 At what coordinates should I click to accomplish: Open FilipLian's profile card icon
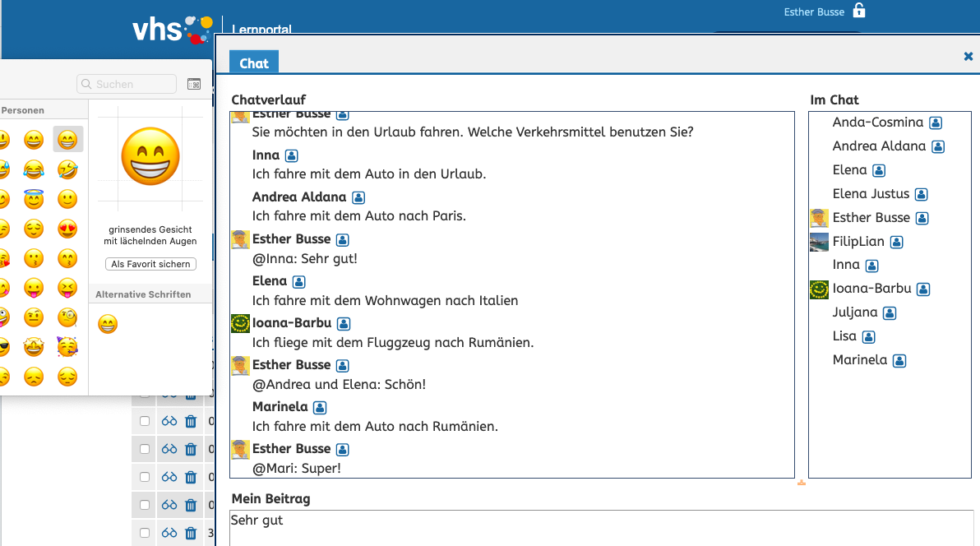(897, 242)
